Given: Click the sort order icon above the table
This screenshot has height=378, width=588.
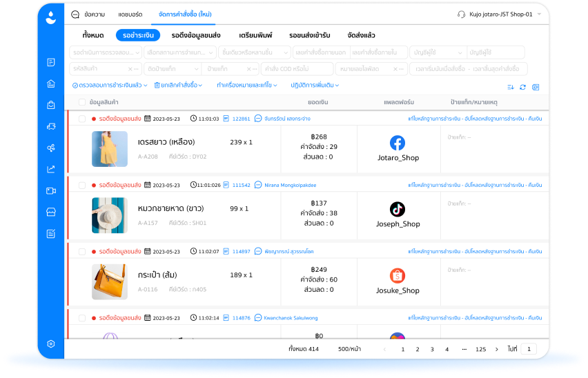Looking at the screenshot, I should click(x=511, y=88).
